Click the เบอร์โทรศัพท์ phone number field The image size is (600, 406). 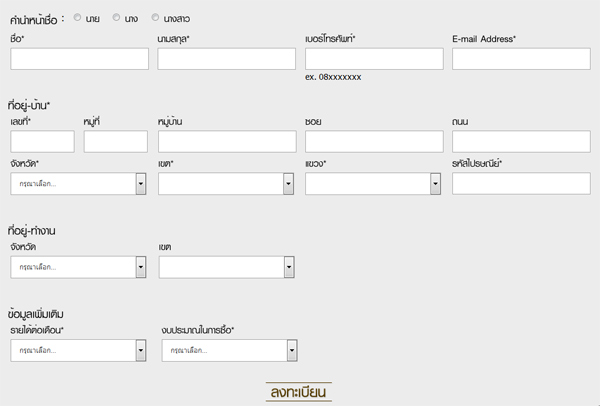point(373,59)
